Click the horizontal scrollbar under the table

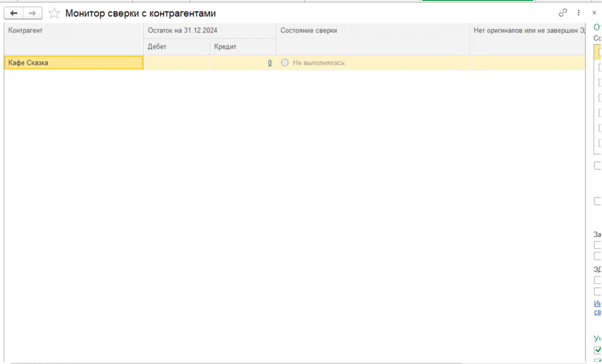pos(236,363)
